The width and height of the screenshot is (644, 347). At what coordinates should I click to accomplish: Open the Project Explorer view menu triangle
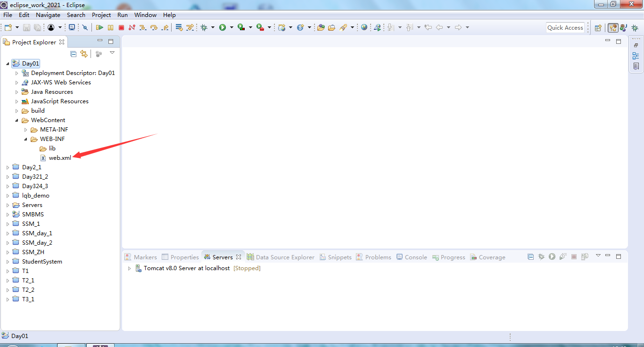tap(112, 53)
